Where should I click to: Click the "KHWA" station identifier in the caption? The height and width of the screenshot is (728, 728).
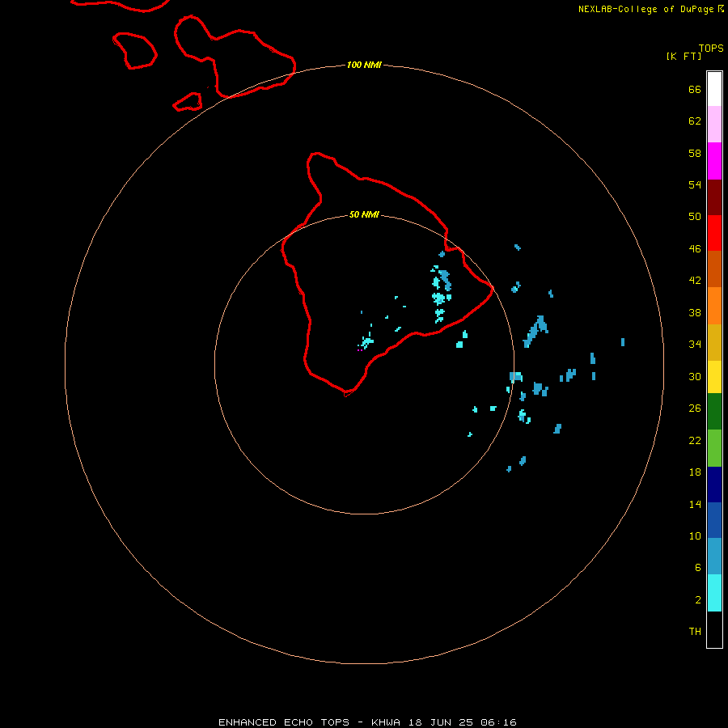(385, 722)
